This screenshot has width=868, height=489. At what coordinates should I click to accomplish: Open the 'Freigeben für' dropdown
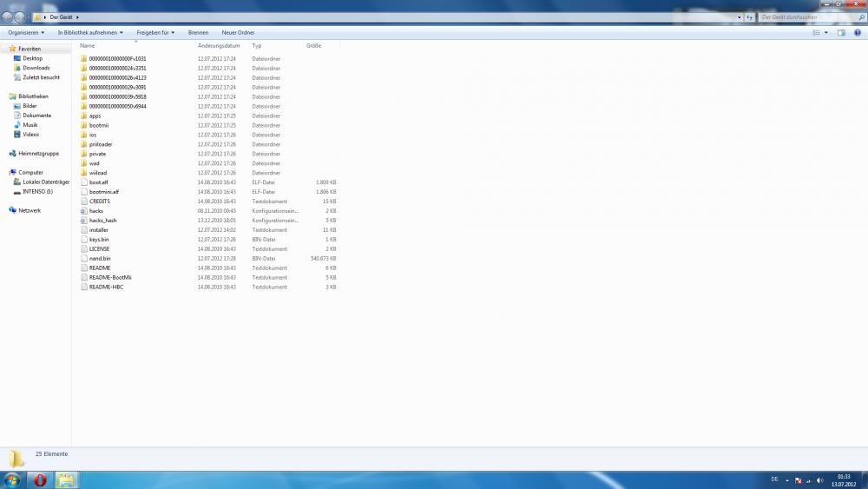click(x=155, y=32)
